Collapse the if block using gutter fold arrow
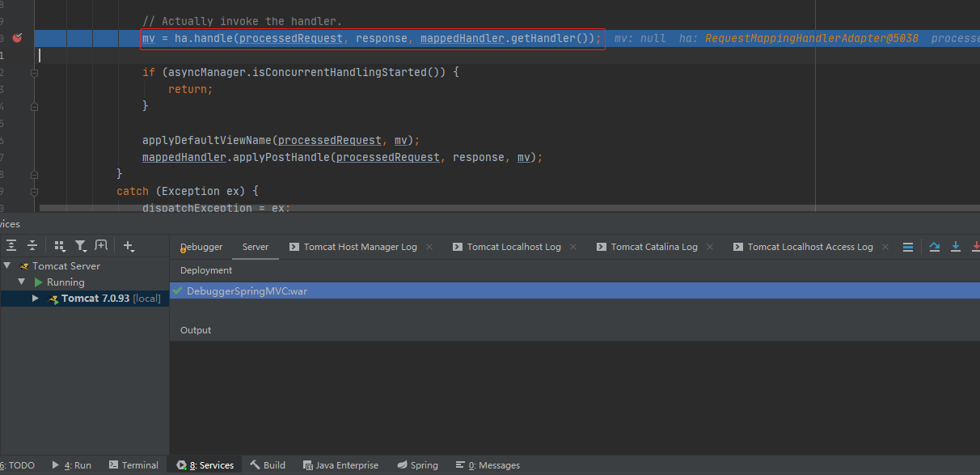 [34, 71]
